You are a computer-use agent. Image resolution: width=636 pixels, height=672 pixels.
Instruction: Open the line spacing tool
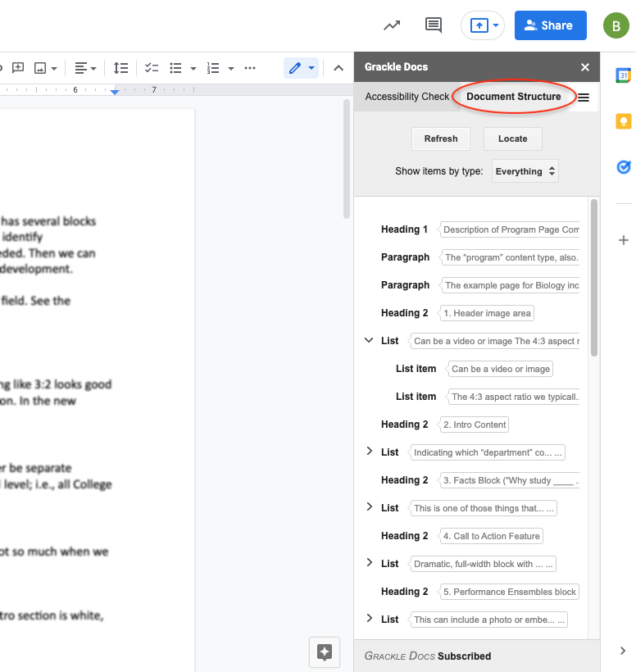point(120,68)
